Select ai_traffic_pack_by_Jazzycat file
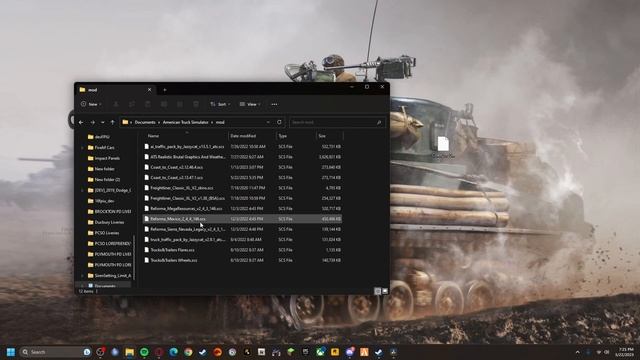 point(242,147)
